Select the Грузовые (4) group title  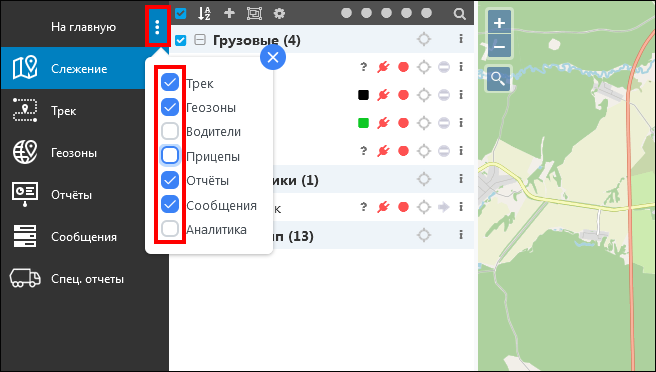click(256, 41)
